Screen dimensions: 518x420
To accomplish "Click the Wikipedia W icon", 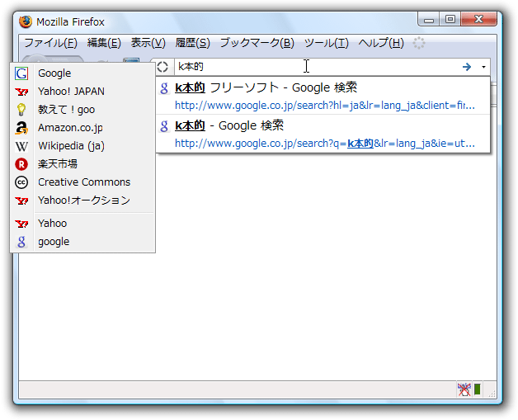I will pyautogui.click(x=21, y=146).
